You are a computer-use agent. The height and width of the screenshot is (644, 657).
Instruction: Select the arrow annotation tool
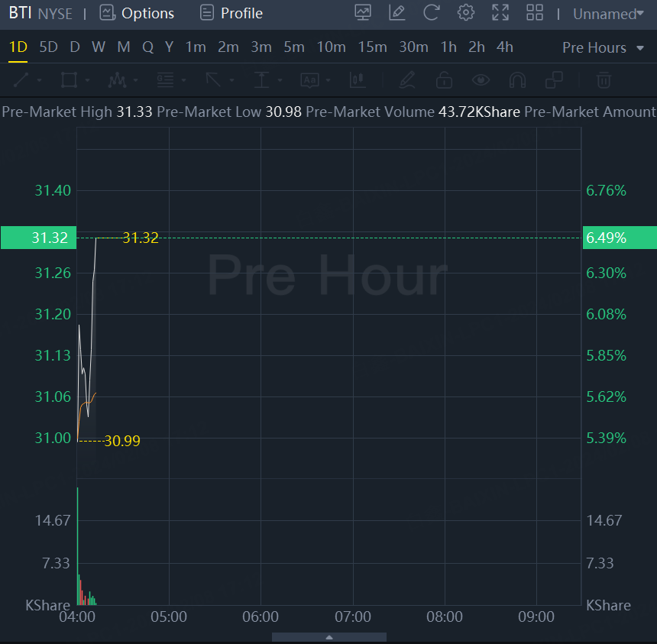(x=213, y=79)
